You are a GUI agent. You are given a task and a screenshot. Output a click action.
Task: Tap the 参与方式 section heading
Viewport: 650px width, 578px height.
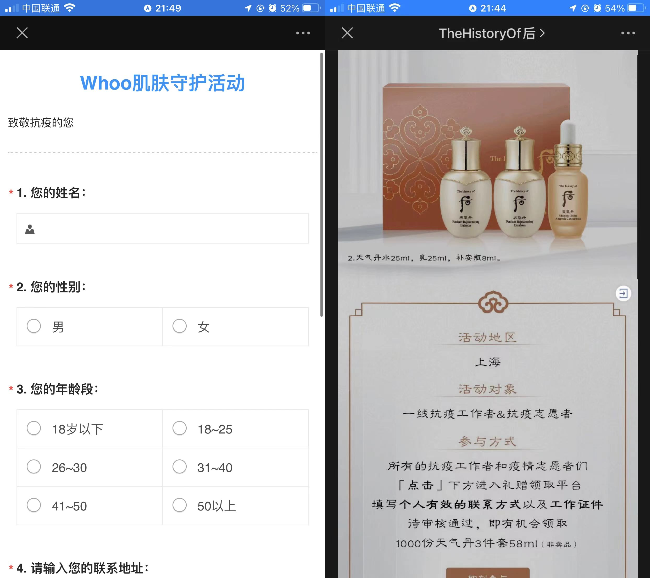488,442
